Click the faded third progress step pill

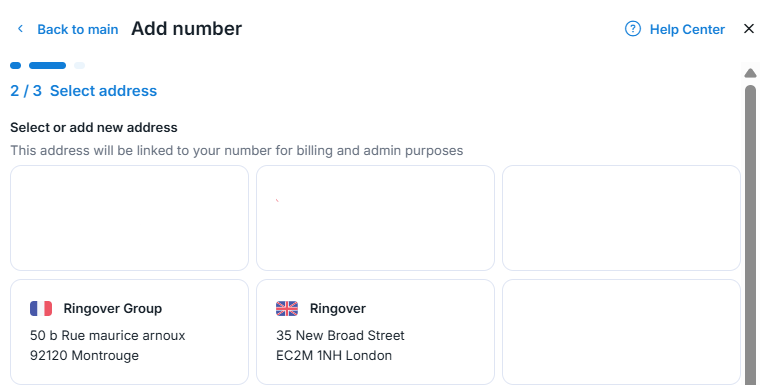coord(79,66)
